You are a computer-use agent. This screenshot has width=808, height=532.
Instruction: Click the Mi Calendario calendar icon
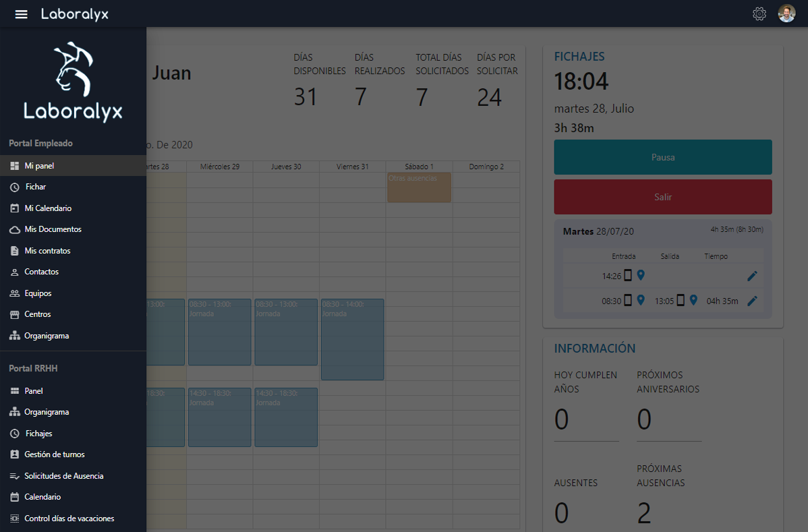click(14, 208)
